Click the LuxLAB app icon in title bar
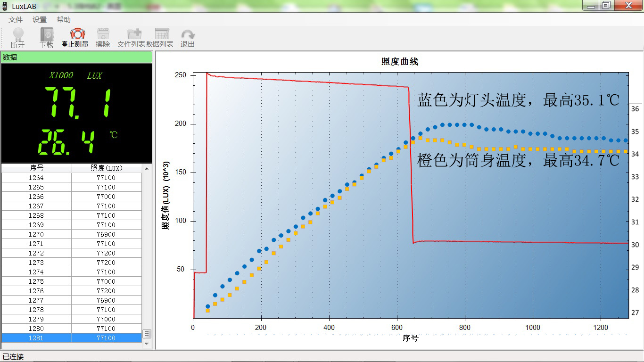This screenshot has width=644, height=362. click(5, 6)
